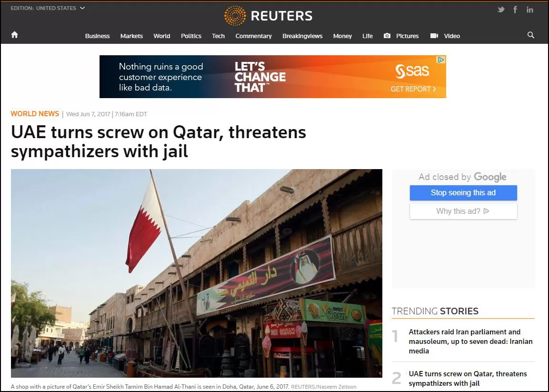Click the home icon in navigation bar
This screenshot has height=392, width=549.
[14, 35]
